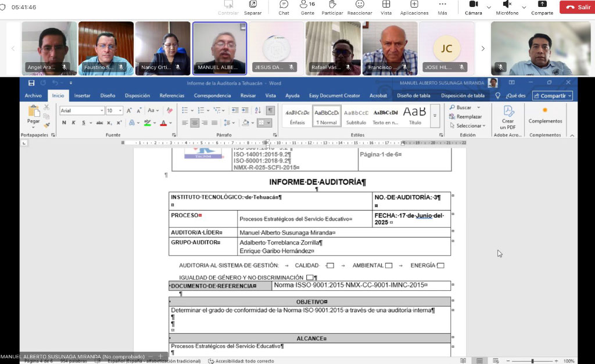This screenshot has height=364, width=595.
Task: Check the AMBIENTAL checkbox in the document
Action: click(x=389, y=265)
